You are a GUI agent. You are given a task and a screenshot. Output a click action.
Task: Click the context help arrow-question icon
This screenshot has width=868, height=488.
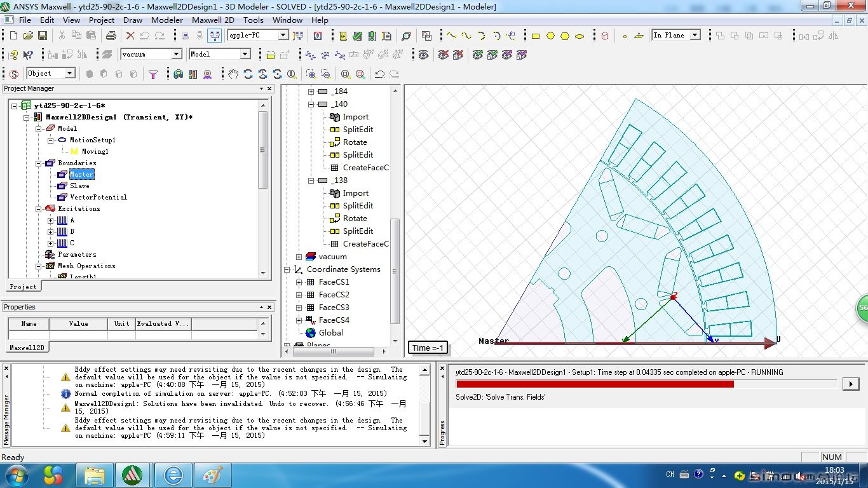(28, 55)
